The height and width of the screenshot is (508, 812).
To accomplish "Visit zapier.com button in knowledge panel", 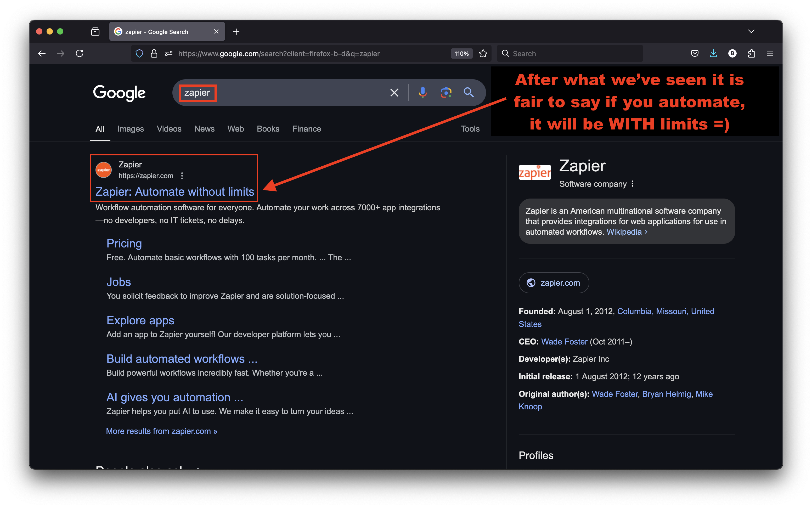I will pyautogui.click(x=554, y=283).
